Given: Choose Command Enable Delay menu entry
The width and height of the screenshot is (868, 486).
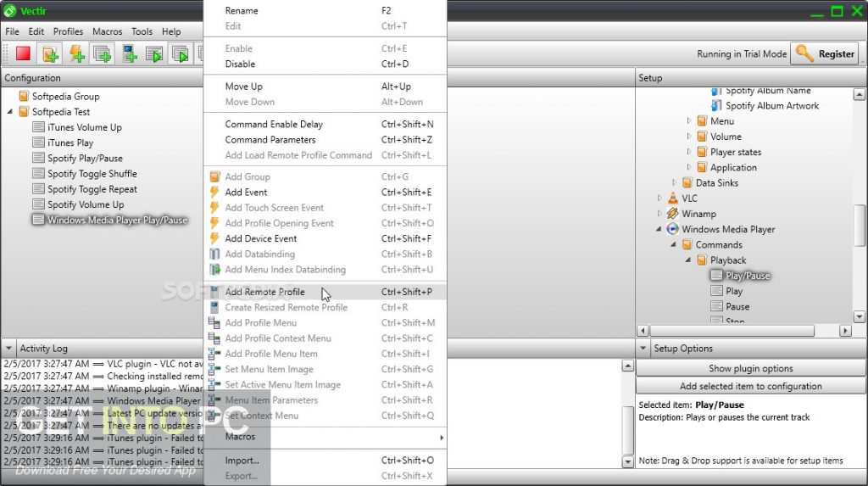Looking at the screenshot, I should coord(325,124).
